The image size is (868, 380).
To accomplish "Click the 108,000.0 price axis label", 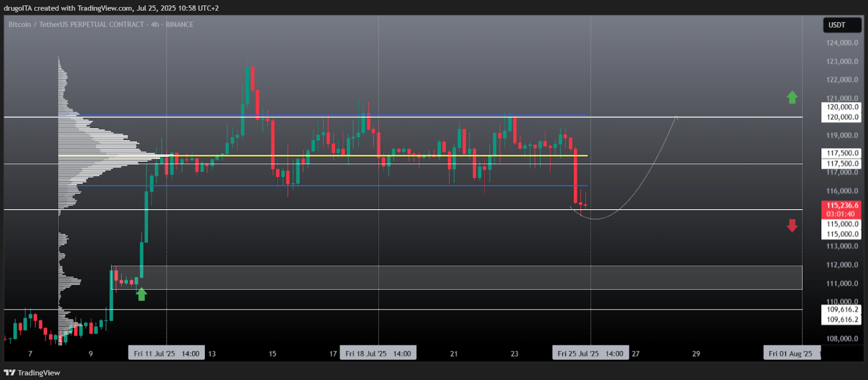I will coord(842,338).
